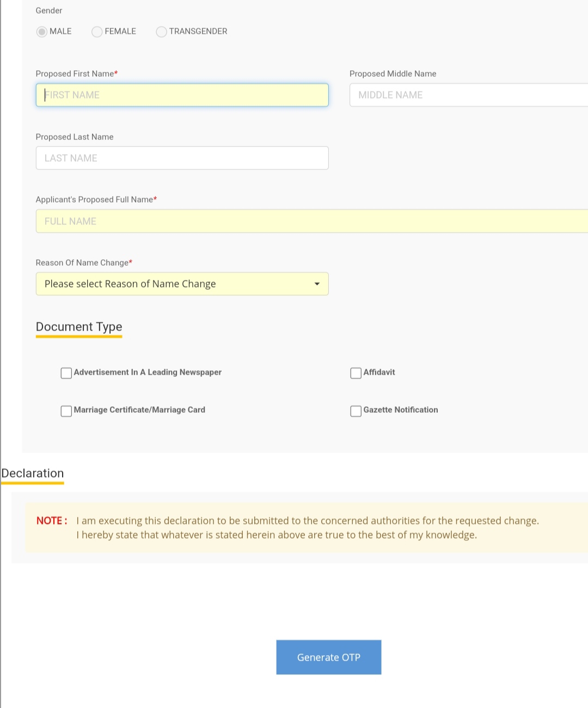Pick the TRANSGENDER radio button
Screen dimensions: 588x708
click(x=161, y=32)
